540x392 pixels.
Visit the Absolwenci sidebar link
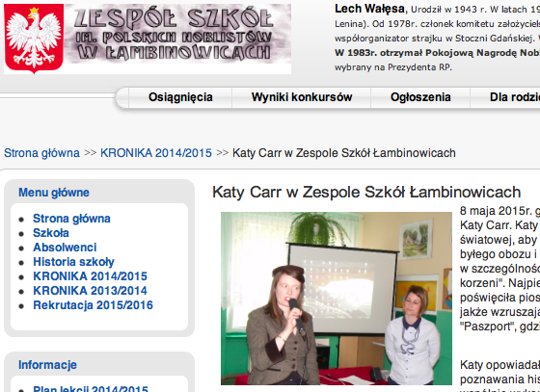pyautogui.click(x=65, y=248)
